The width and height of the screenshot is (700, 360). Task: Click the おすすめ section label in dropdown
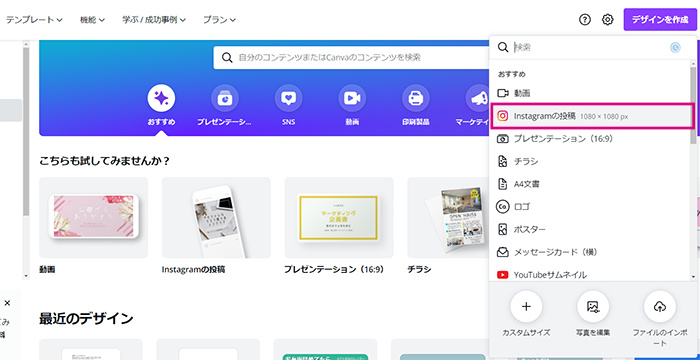point(512,74)
